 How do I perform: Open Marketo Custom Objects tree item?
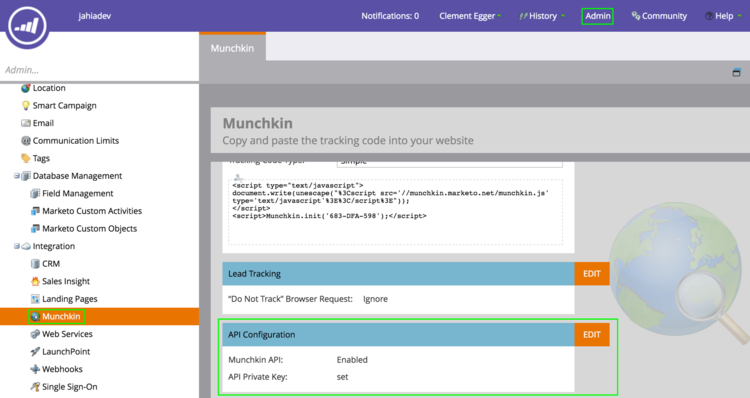[89, 229]
